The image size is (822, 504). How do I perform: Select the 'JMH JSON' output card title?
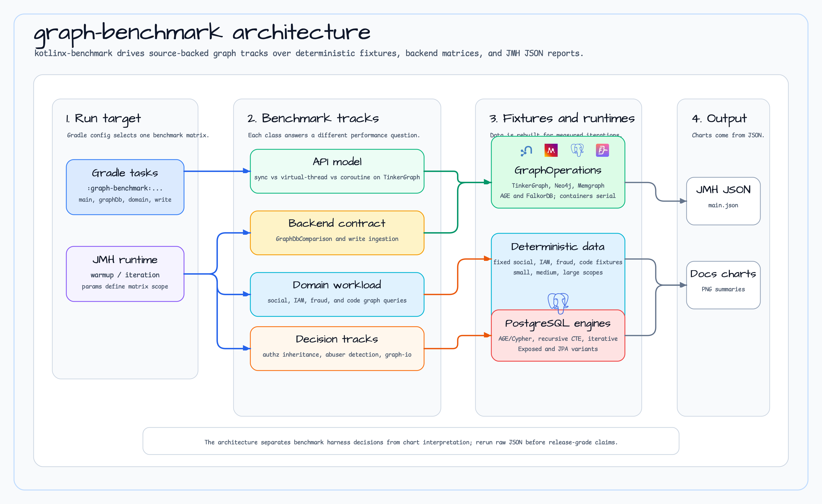[x=723, y=190]
